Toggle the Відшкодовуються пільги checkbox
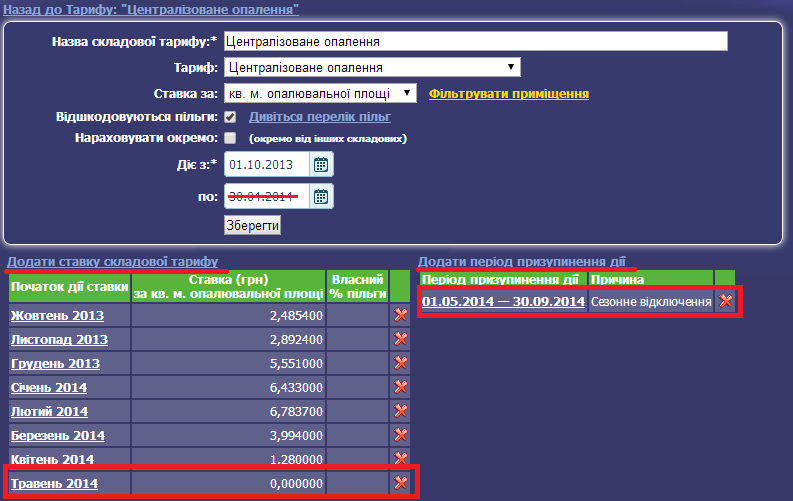Image resolution: width=793 pixels, height=501 pixels. [230, 117]
